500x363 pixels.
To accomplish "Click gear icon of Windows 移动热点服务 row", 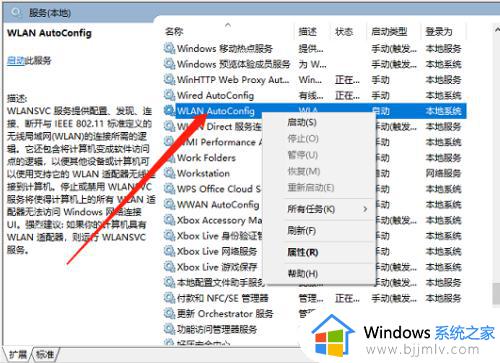I will [169, 48].
